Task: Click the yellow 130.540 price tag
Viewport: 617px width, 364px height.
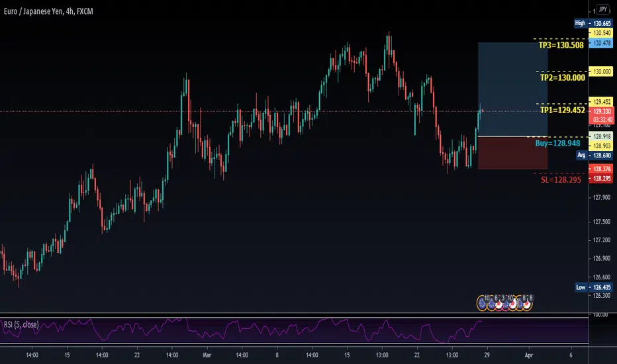Action: coord(601,33)
